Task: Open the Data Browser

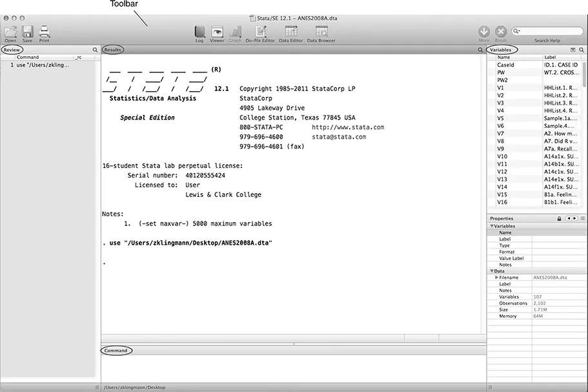Action: 321,32
